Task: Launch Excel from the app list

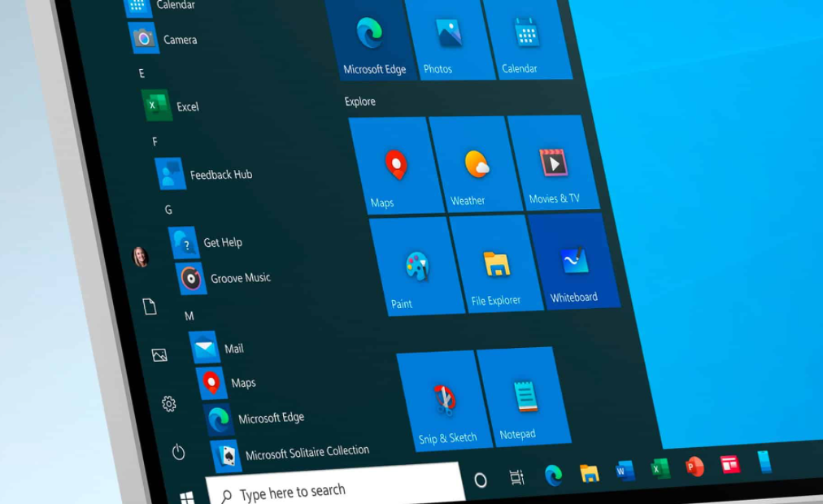Action: pyautogui.click(x=171, y=106)
